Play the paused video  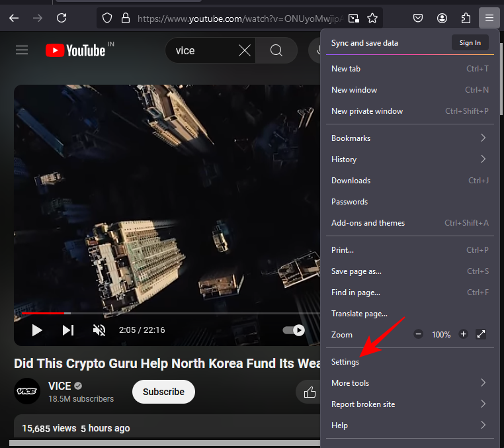[37, 330]
